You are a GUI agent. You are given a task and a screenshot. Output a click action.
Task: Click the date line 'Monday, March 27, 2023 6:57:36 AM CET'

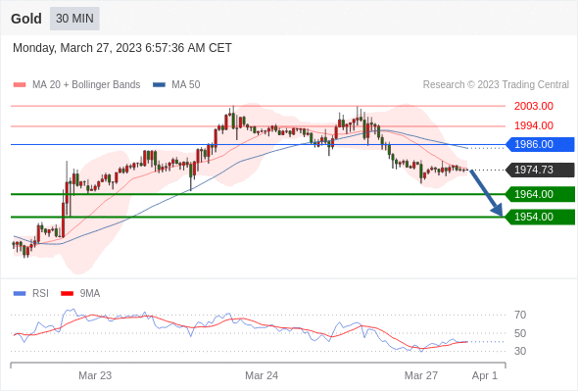pyautogui.click(x=122, y=48)
